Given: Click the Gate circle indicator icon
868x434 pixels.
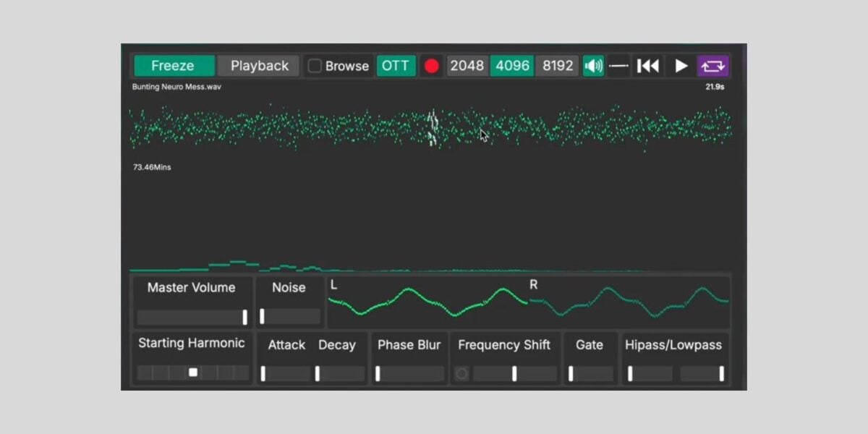Looking at the screenshot, I should coord(463,371).
